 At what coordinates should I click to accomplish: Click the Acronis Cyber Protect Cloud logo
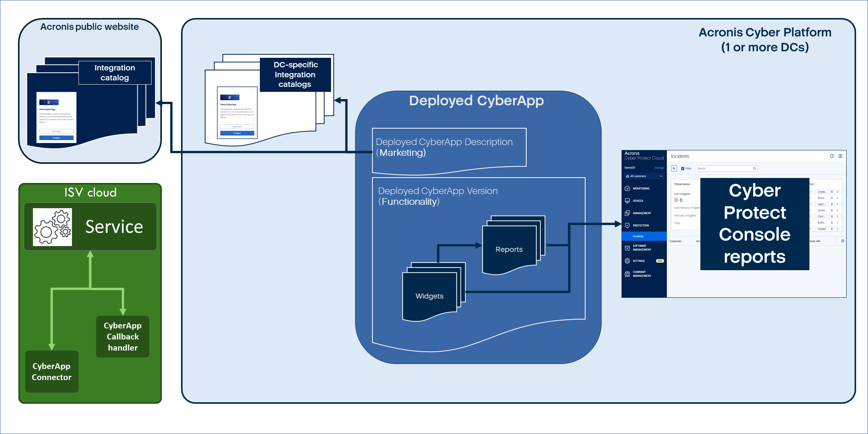tap(644, 155)
